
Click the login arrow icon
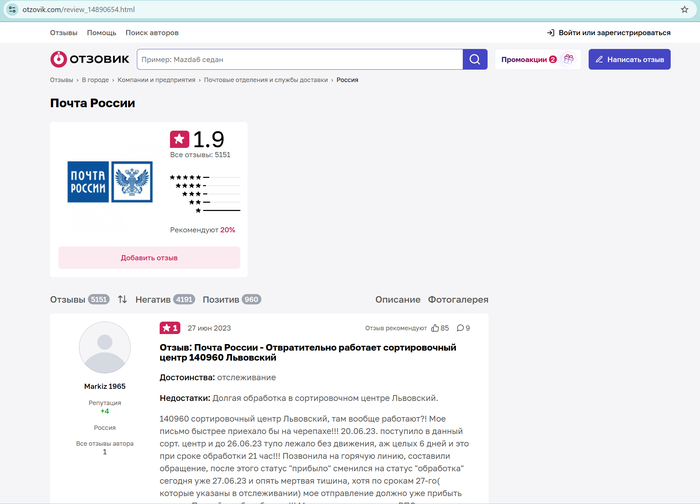551,33
